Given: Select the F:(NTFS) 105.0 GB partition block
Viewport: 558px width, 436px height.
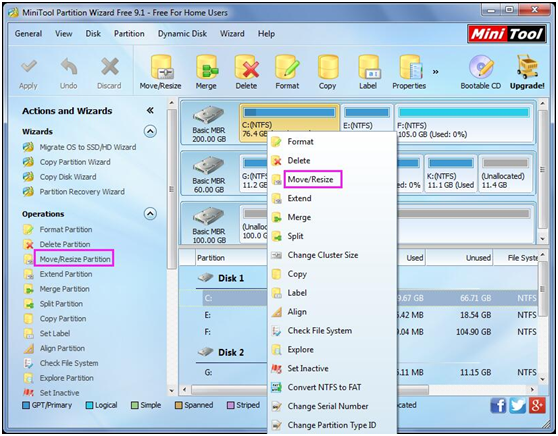Looking at the screenshot, I should (464, 123).
